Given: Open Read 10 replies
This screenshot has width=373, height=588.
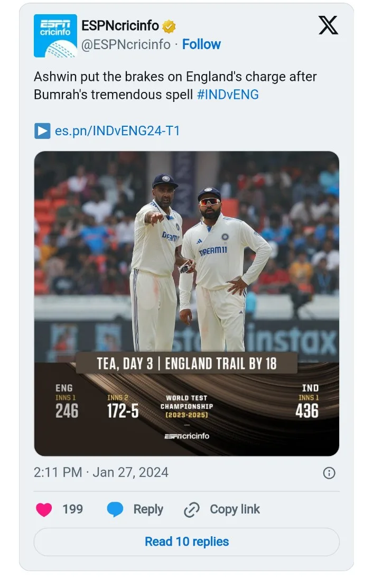Looking at the screenshot, I should click(x=186, y=542).
